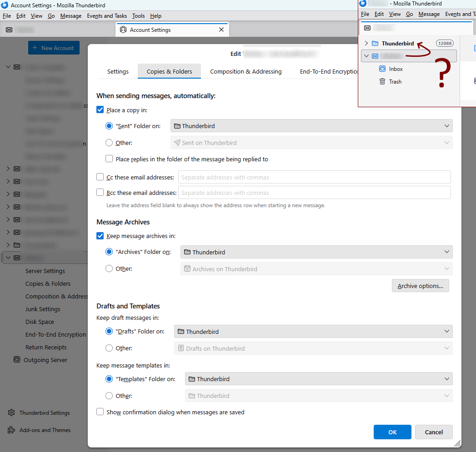This screenshot has height=452, width=476.
Task: Click the OK button
Action: point(392,432)
